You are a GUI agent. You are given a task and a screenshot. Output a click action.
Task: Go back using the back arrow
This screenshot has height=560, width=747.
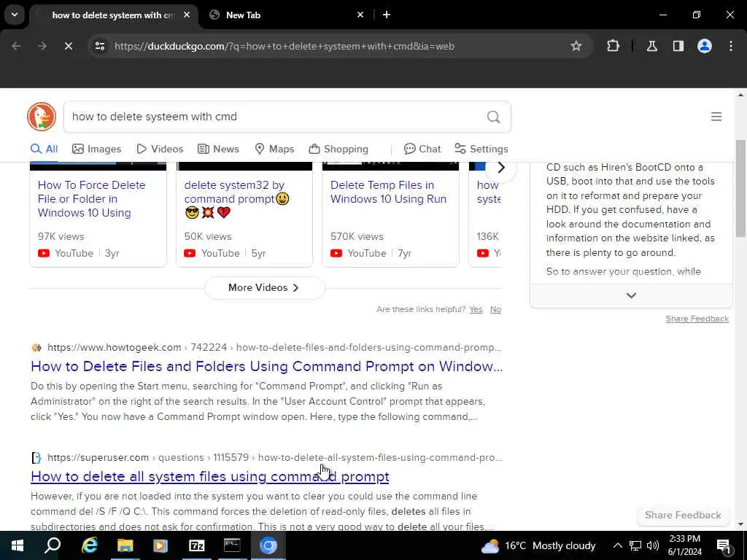16,46
